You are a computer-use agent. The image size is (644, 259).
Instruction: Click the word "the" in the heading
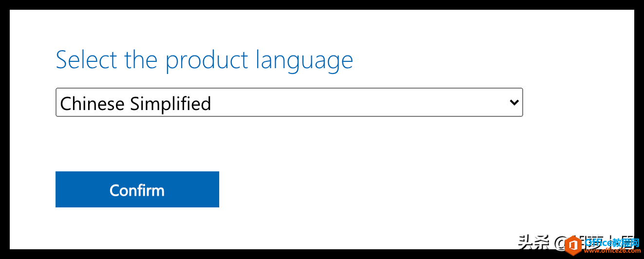[x=142, y=59]
